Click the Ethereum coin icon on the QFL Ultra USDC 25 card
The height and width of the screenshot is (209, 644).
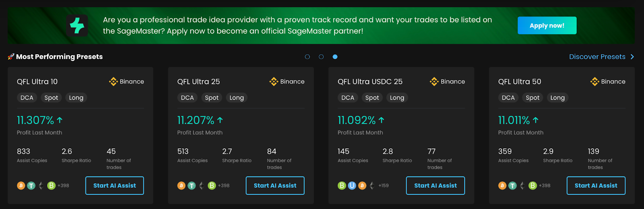(x=372, y=186)
